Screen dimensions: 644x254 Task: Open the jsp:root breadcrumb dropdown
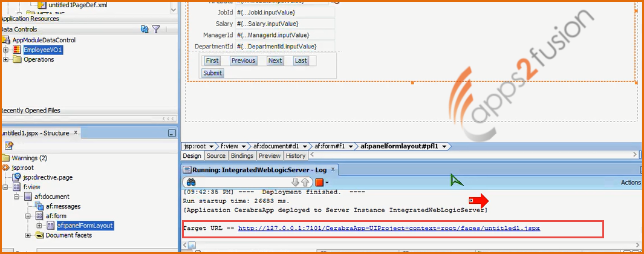211,146
